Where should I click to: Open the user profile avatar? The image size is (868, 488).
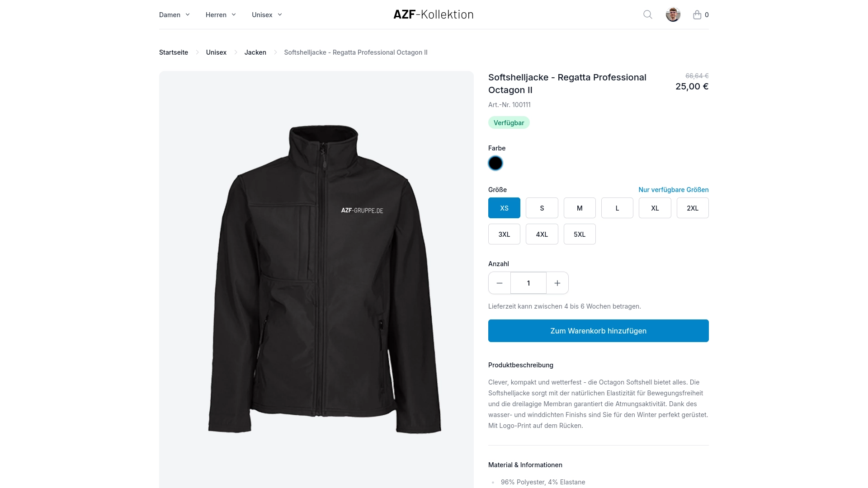673,14
